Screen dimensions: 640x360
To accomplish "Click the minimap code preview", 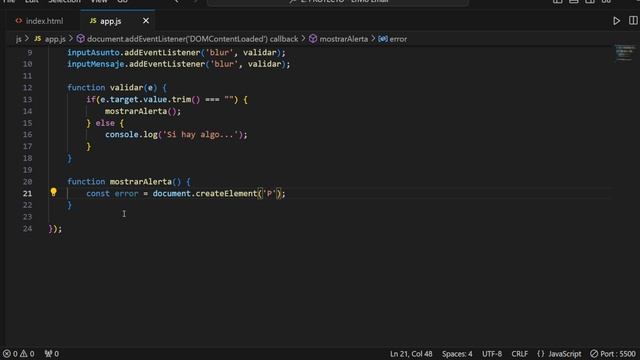I will [625, 53].
